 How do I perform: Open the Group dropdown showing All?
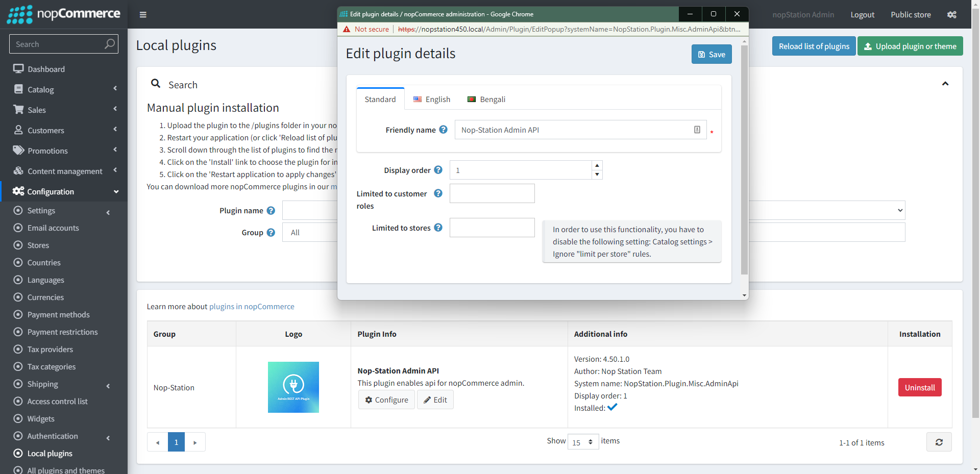(x=310, y=232)
